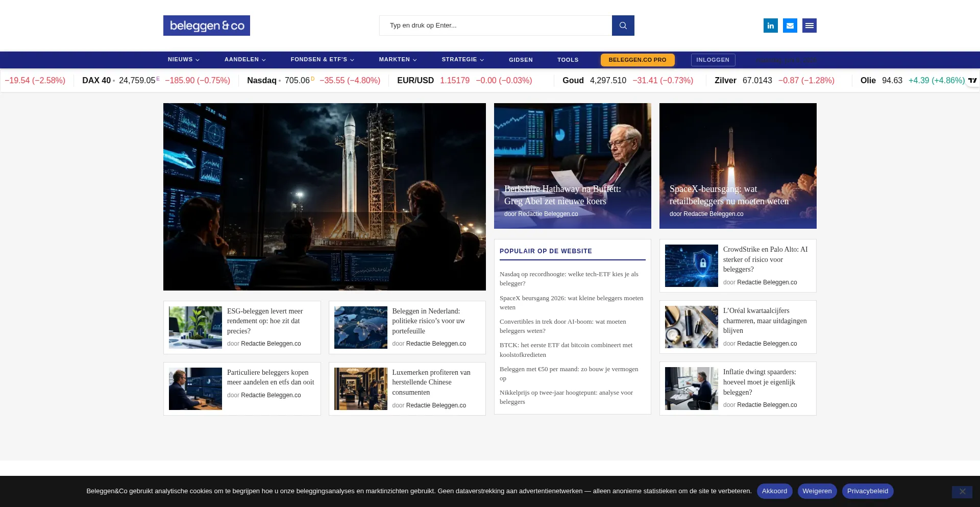This screenshot has width=980, height=507.
Task: Expand the Markten menu
Action: [x=398, y=60]
